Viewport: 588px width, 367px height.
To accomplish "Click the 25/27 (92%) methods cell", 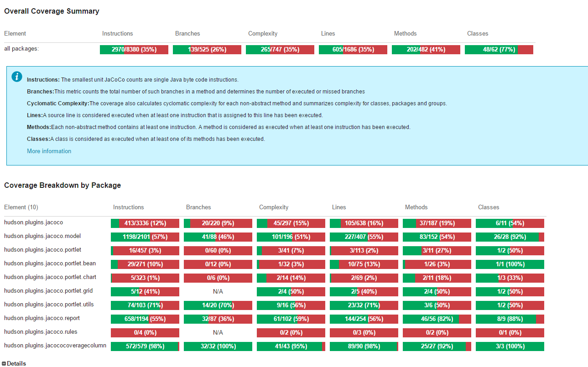I will tap(437, 346).
